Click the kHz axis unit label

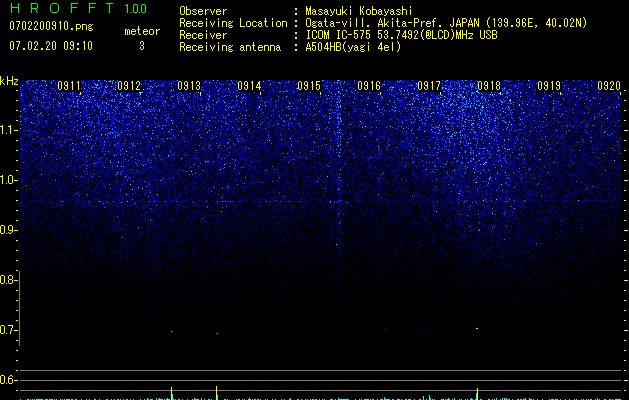(9, 81)
